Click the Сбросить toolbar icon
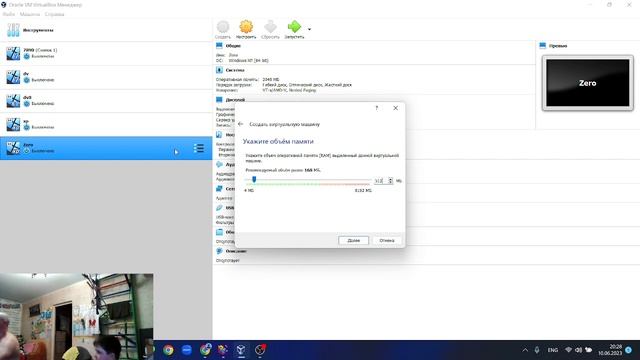 (270, 27)
